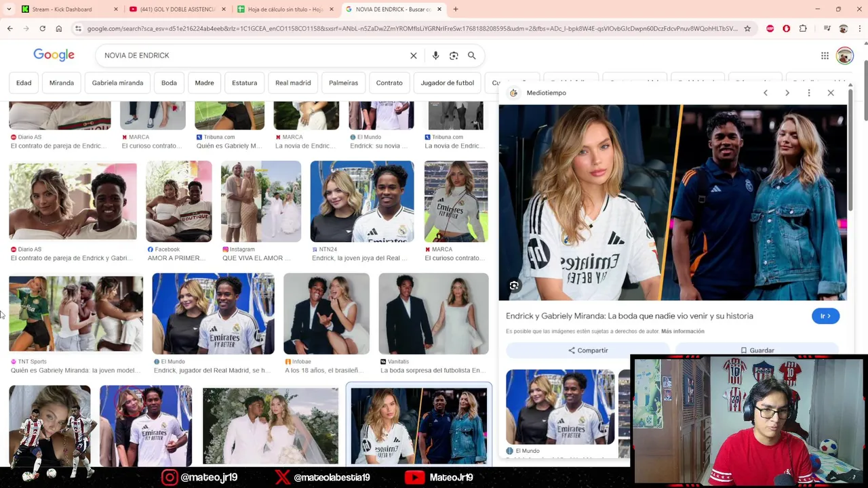
Task: Open the Google apps grid icon
Action: 825,56
